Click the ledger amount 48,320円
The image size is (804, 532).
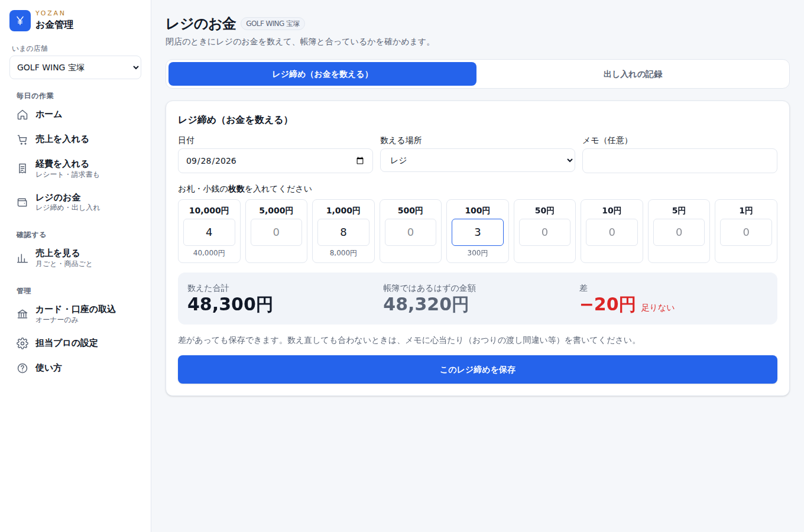click(x=426, y=304)
